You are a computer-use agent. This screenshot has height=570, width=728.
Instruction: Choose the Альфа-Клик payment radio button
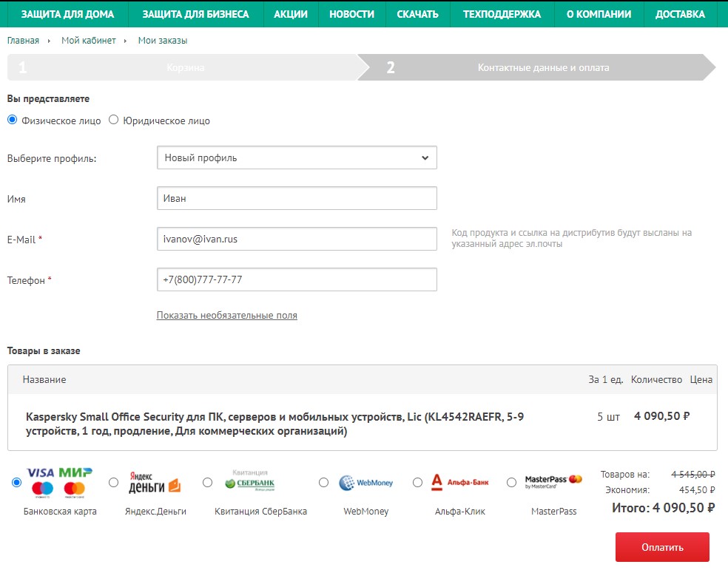pos(417,482)
